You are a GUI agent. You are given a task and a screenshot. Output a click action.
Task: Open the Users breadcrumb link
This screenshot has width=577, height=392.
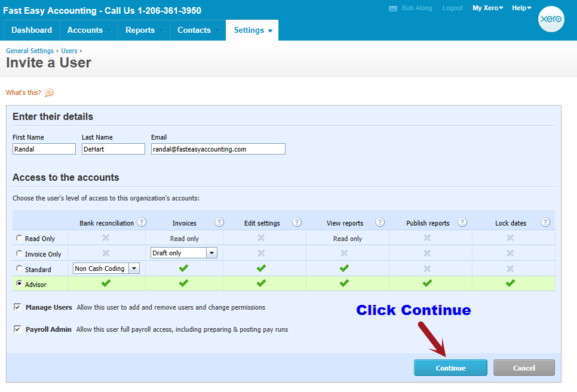(69, 51)
